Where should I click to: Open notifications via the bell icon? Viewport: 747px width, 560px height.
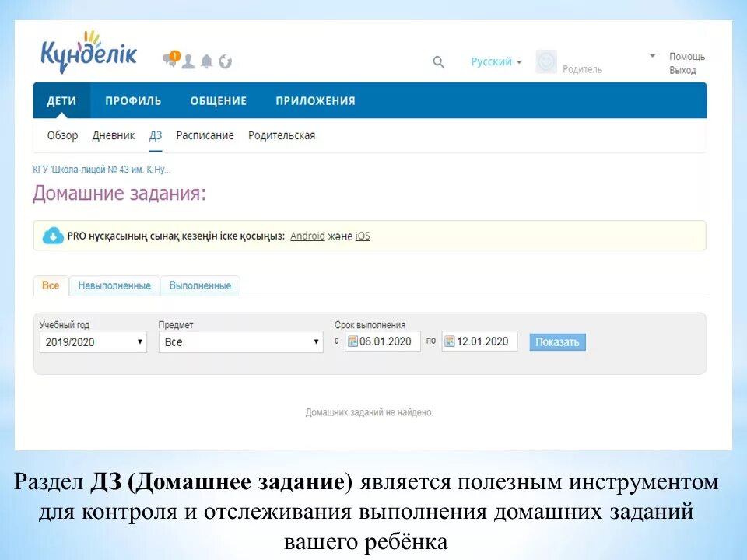tap(205, 61)
